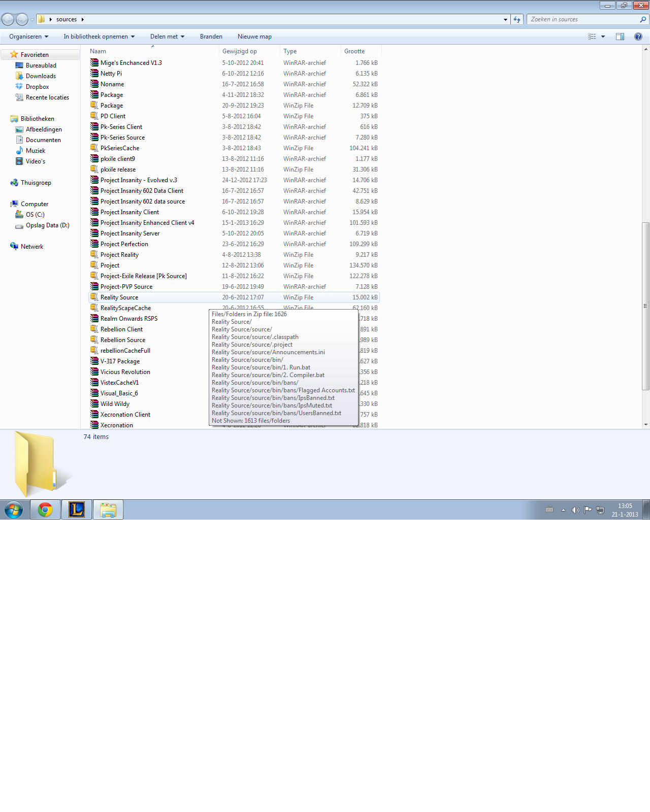Open the view options dropdown arrow
Screen dimensions: 650x812
[603, 37]
